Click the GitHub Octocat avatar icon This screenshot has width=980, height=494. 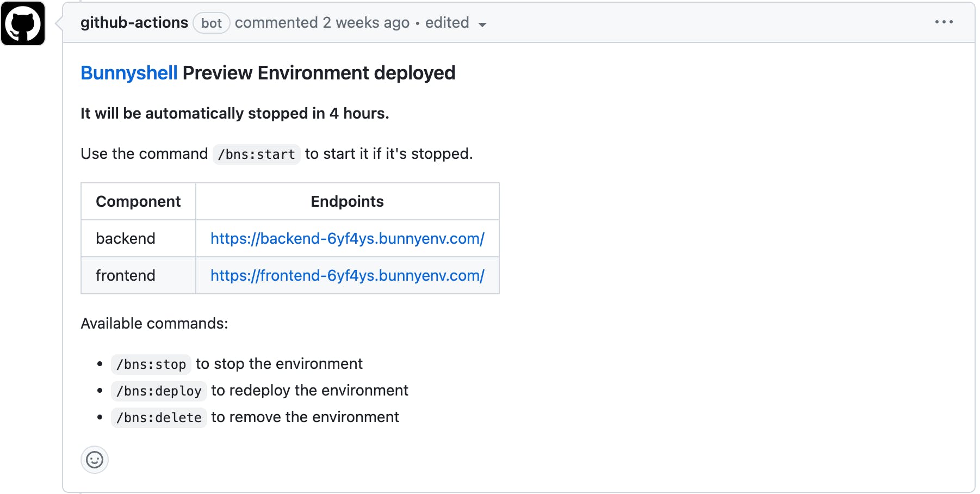pyautogui.click(x=23, y=23)
